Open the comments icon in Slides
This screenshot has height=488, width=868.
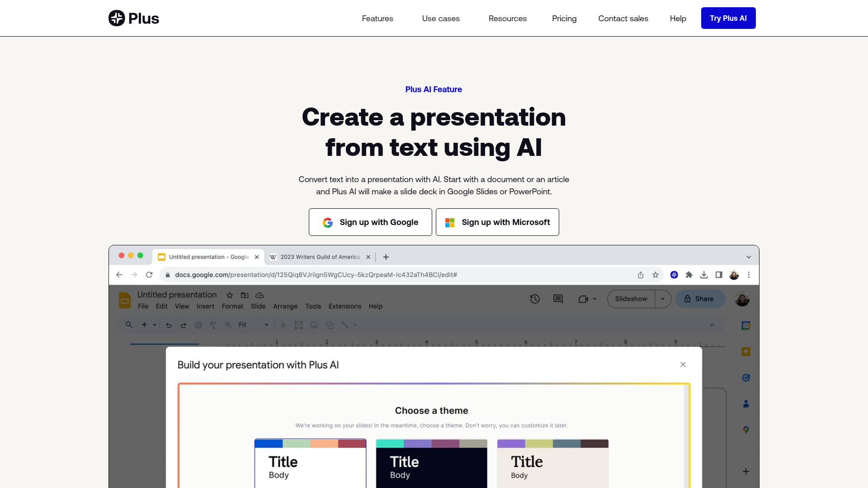click(x=558, y=299)
